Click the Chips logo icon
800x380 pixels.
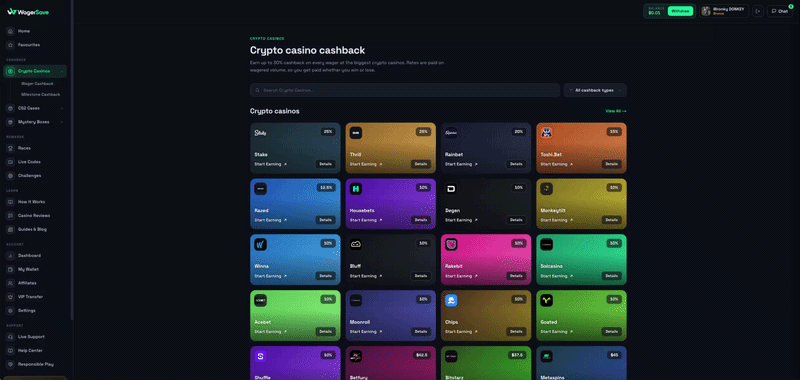pyautogui.click(x=451, y=300)
